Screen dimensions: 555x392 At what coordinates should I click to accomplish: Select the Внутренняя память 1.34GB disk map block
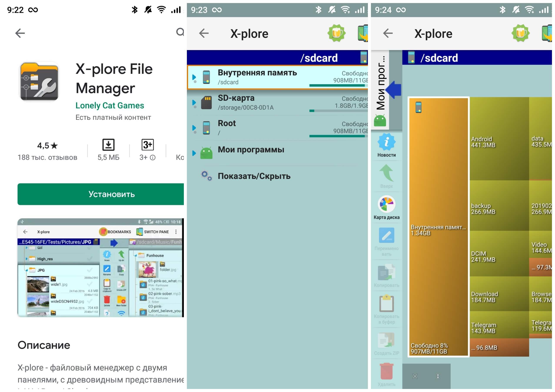click(439, 227)
